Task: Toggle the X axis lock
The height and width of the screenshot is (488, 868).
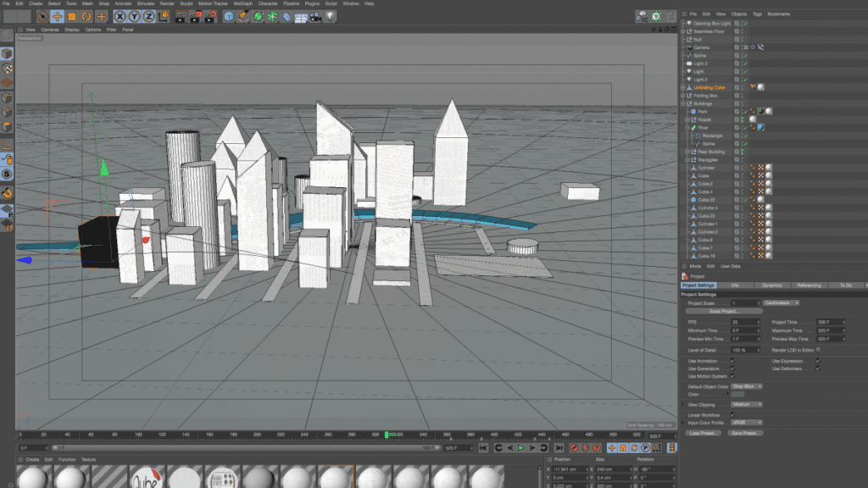Action: click(x=120, y=16)
